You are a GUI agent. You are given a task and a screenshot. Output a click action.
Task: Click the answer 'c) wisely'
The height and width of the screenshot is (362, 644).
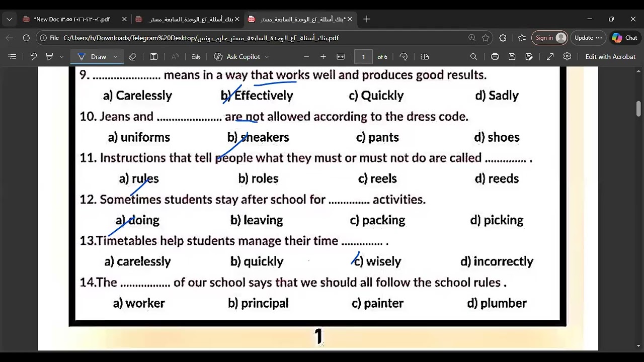[377, 261]
